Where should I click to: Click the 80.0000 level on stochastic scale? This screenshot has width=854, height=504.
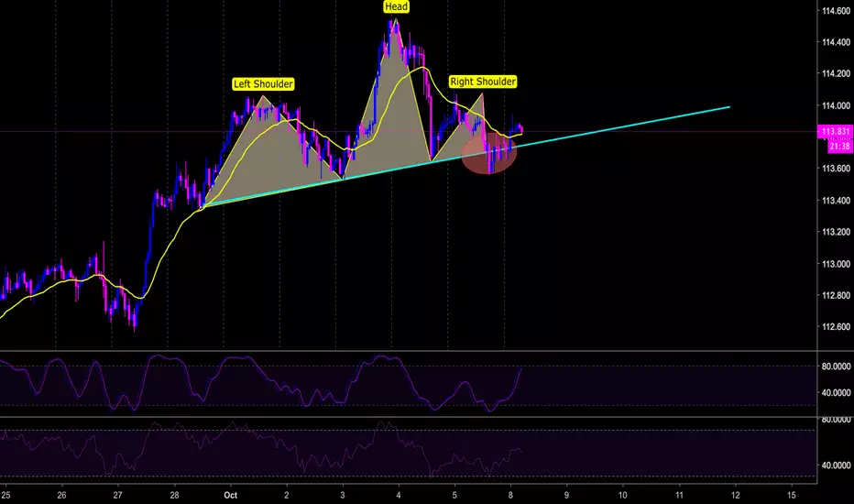click(836, 367)
